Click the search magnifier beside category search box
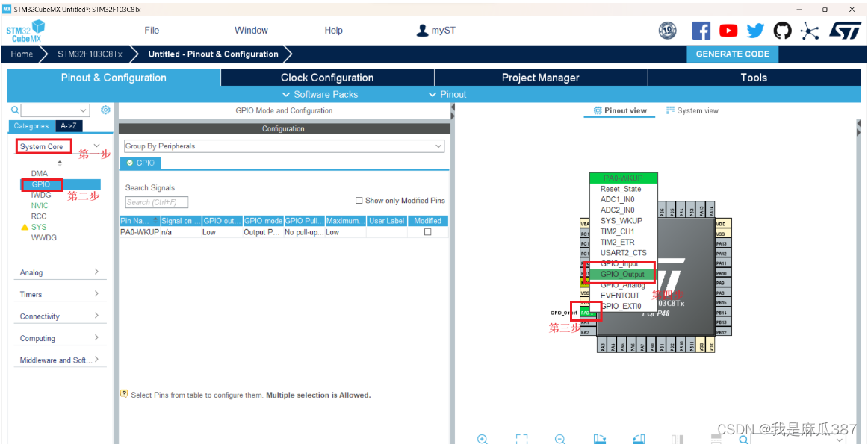Screen dimensions: 868x444 [x=15, y=110]
